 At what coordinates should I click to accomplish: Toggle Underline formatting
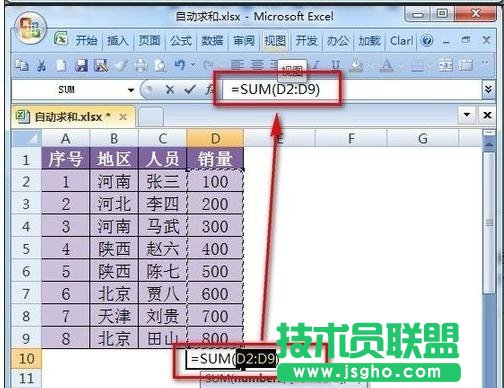[336, 65]
